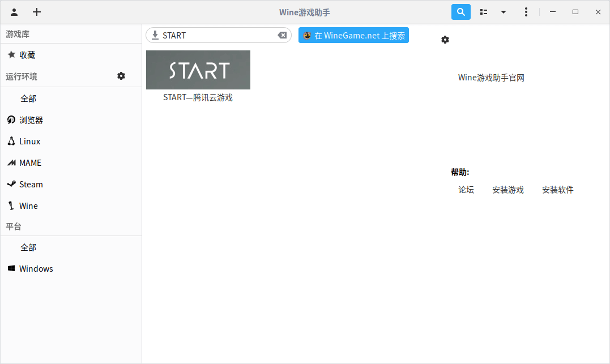Click the Windows logo icon
The image size is (610, 364).
click(11, 268)
